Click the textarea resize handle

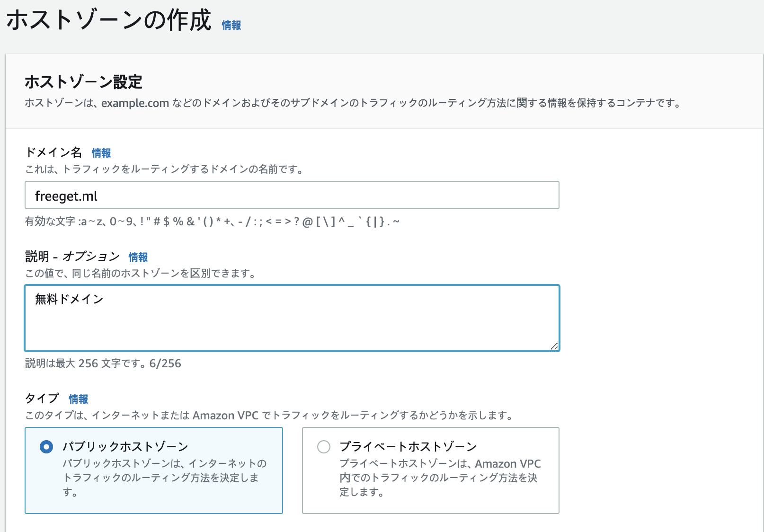point(555,346)
